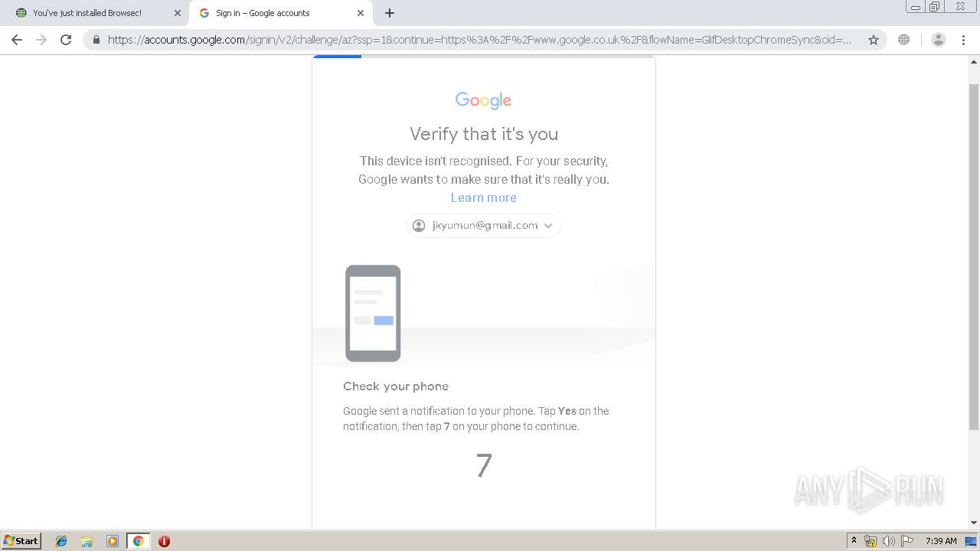
Task: Open Chrome's three-dot menu
Action: (x=964, y=40)
